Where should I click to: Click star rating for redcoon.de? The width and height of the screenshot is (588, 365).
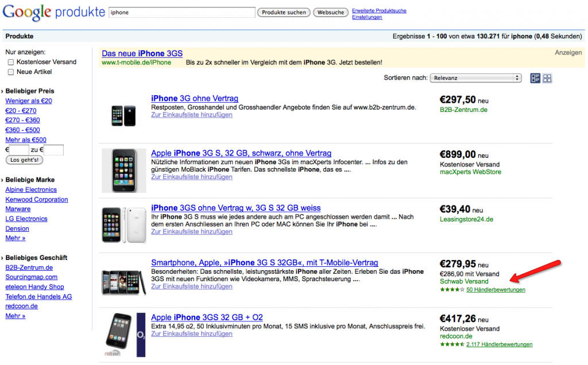pyautogui.click(x=452, y=344)
